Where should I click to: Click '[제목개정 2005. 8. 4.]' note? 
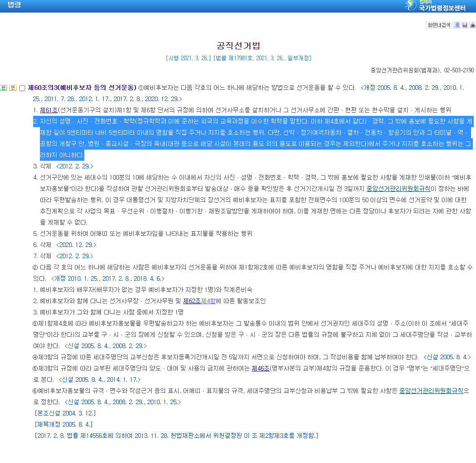64,424
